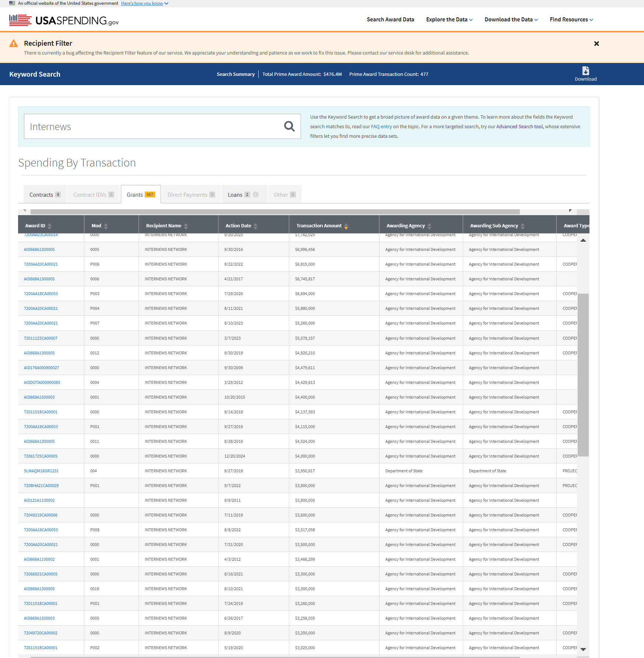Click the Loans tab info icon
Image resolution: width=644 pixels, height=658 pixels.
click(x=256, y=195)
